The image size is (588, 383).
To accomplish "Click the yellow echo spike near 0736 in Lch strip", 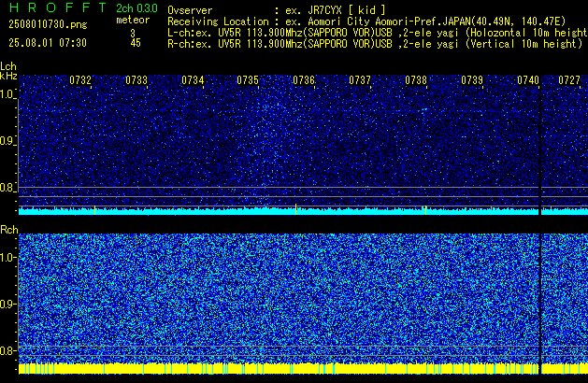I will (x=296, y=209).
